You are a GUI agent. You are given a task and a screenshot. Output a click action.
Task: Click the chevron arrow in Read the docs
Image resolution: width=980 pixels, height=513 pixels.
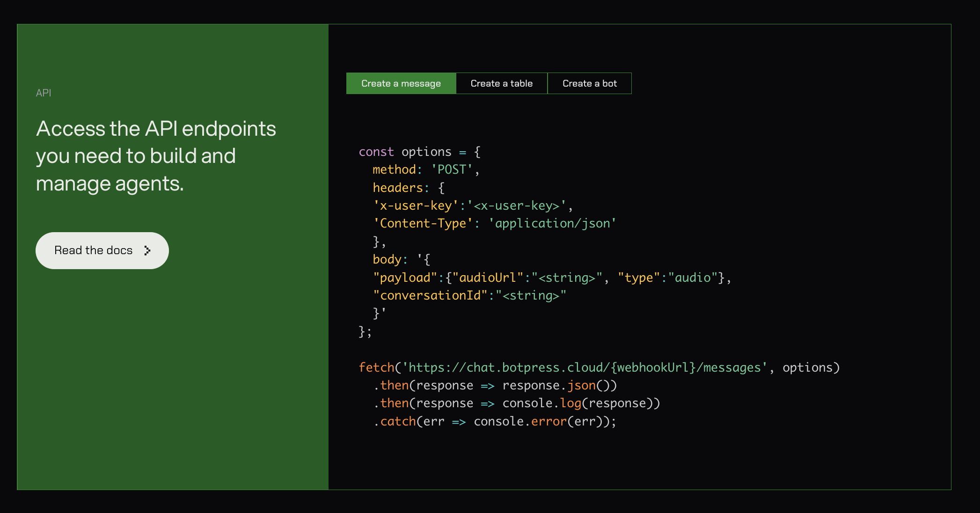147,250
